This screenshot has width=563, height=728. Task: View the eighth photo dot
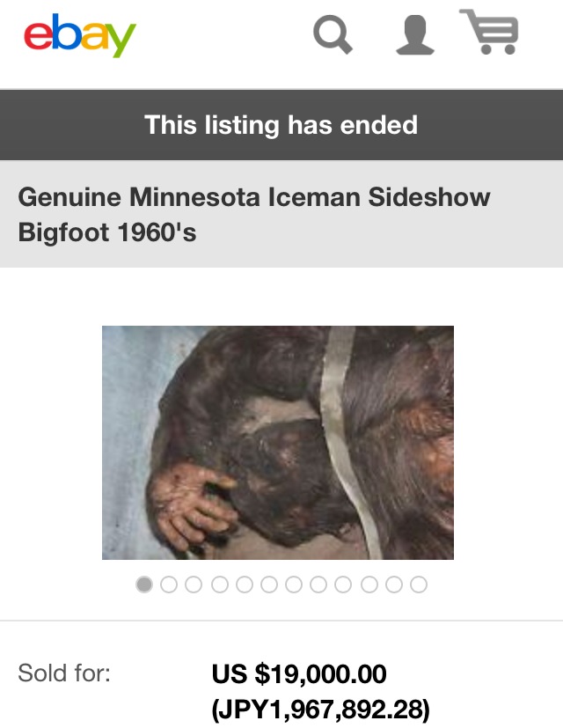click(x=318, y=584)
